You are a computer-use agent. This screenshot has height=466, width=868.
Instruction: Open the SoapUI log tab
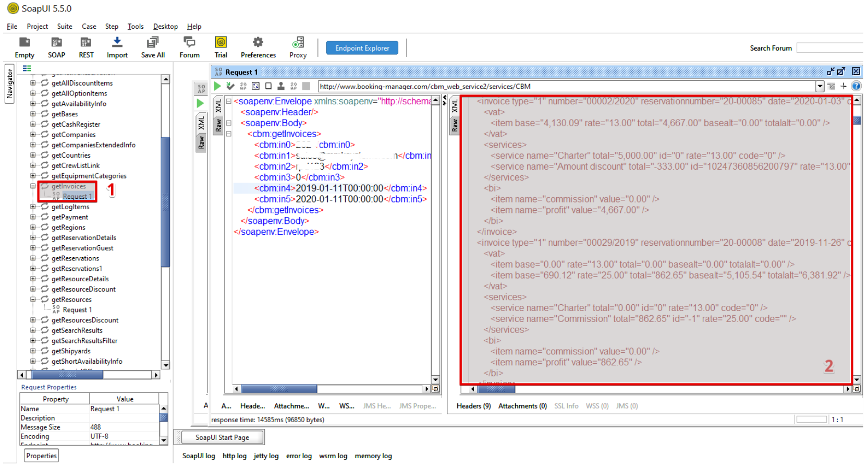[x=199, y=456]
